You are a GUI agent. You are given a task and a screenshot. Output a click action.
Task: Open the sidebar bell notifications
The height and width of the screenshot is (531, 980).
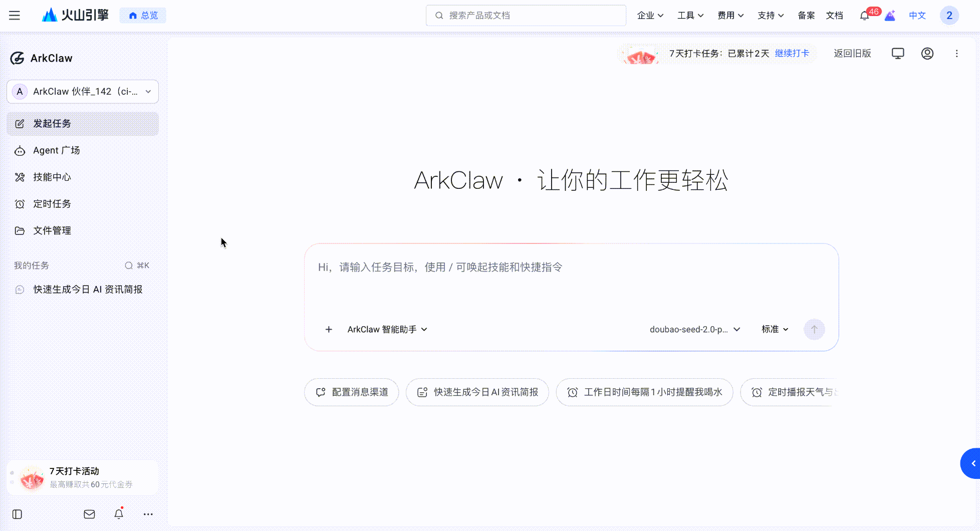[119, 514]
